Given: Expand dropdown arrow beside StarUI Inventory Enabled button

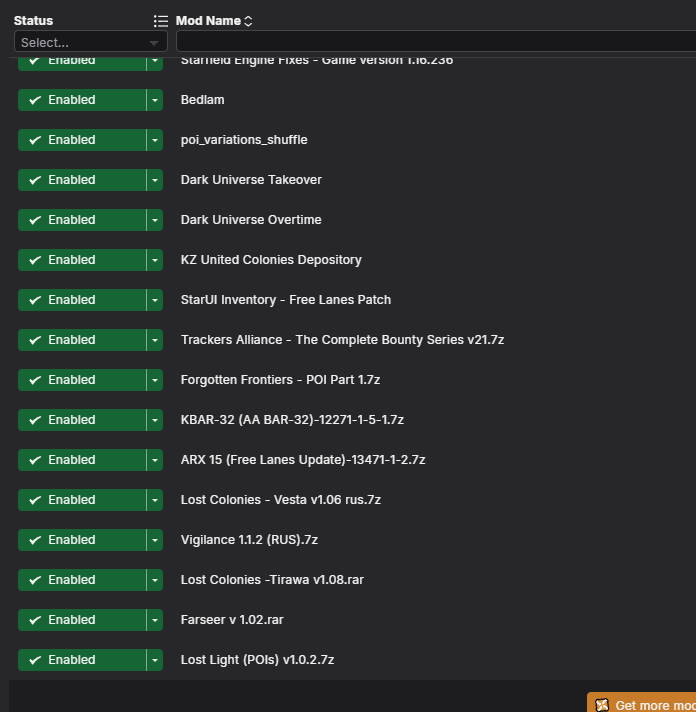Looking at the screenshot, I should tap(155, 300).
